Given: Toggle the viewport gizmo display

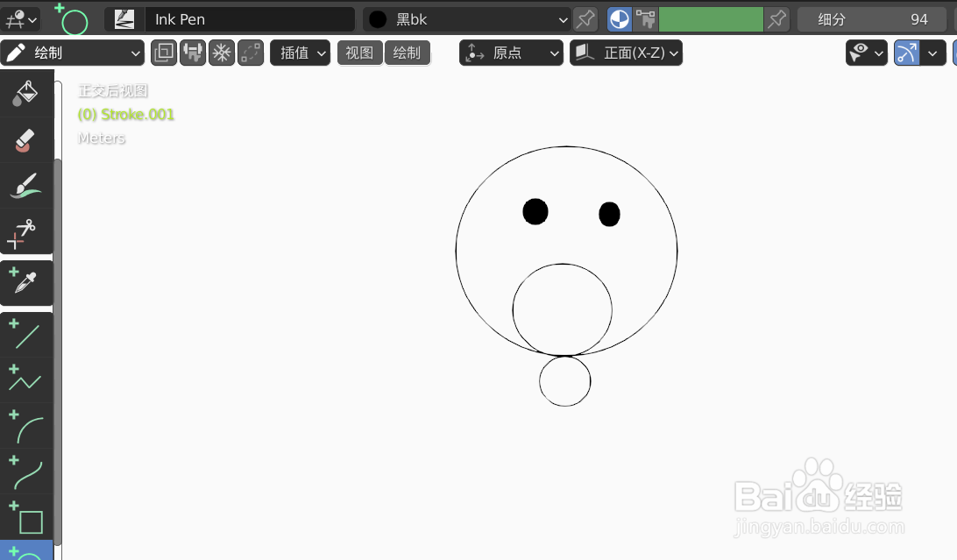Looking at the screenshot, I should (x=907, y=53).
